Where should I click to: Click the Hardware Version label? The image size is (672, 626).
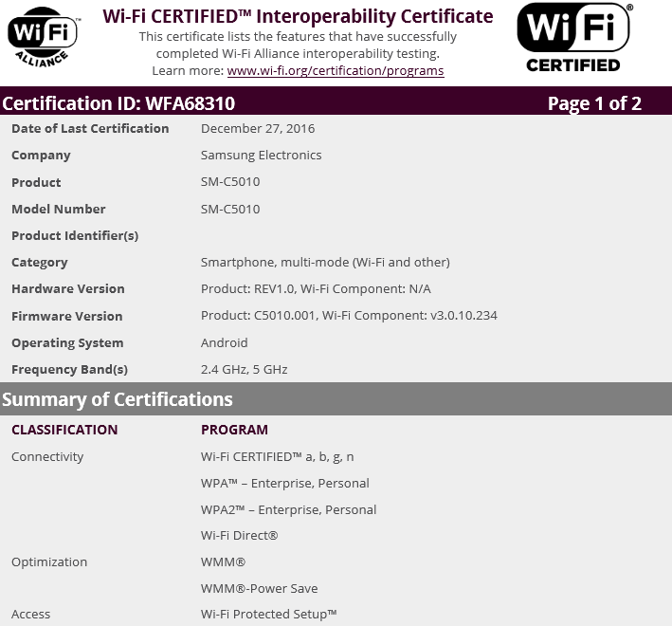(x=68, y=289)
